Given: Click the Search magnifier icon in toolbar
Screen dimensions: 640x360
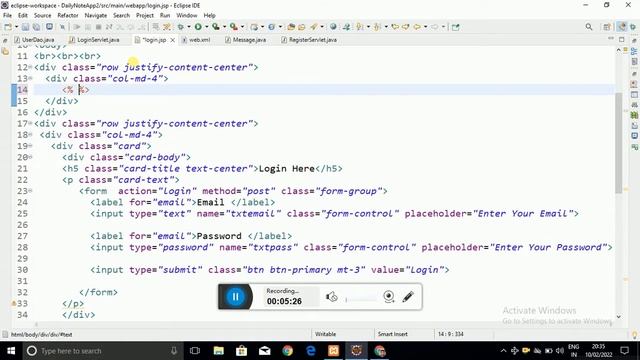Looking at the screenshot, I should click(x=589, y=27).
